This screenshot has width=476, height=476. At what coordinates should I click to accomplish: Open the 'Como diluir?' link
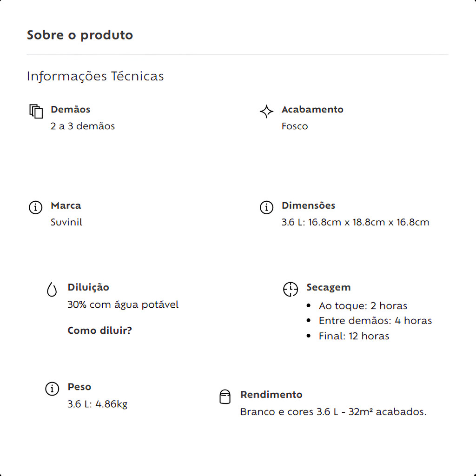tap(99, 331)
